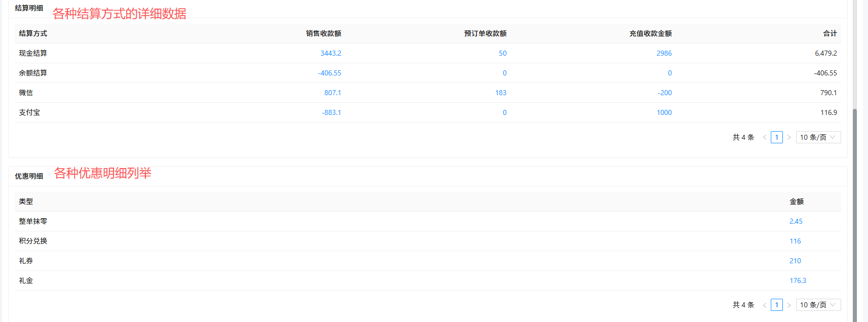Click the 类型 column header
Image resolution: width=868 pixels, height=322 pixels.
point(26,202)
